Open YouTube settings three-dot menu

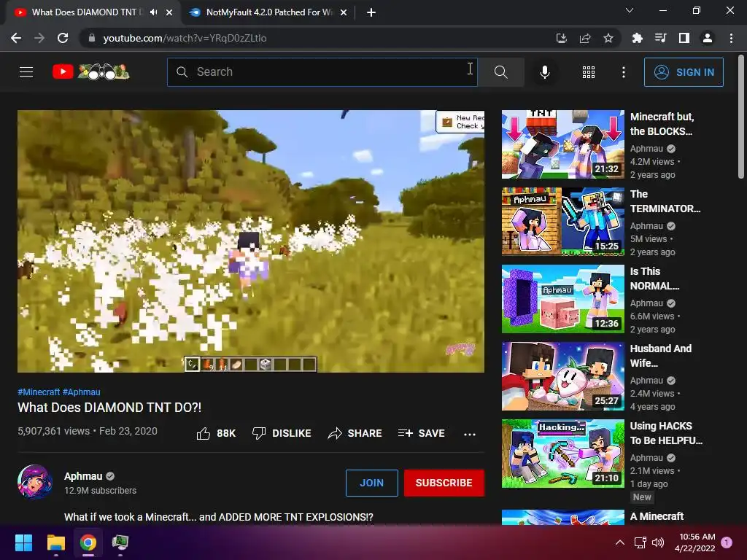(x=623, y=72)
